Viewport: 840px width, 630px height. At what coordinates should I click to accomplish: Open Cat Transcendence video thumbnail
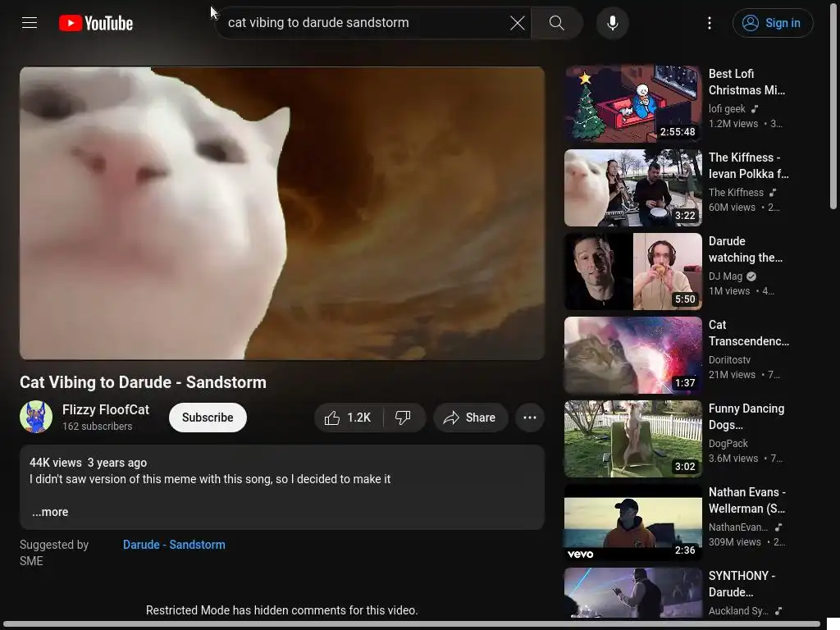tap(632, 354)
